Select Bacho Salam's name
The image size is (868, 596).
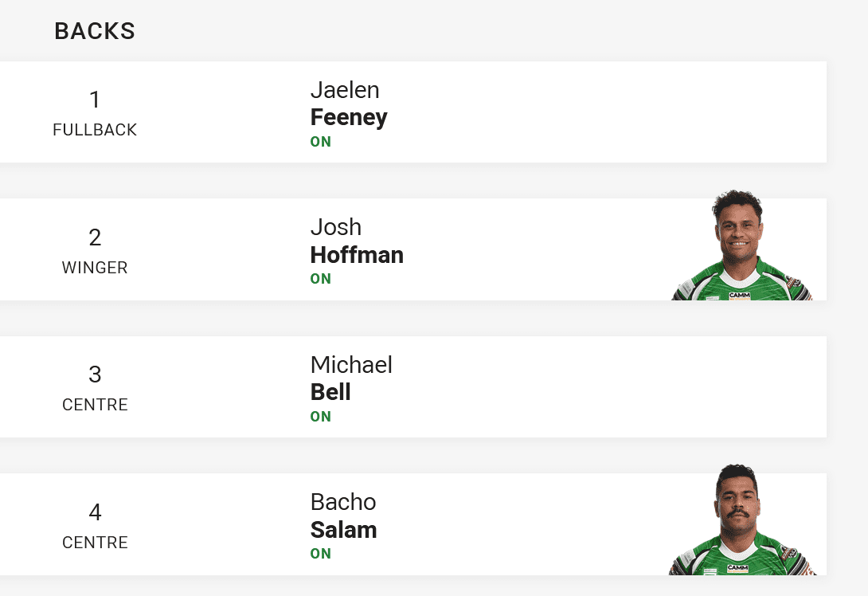pos(344,516)
